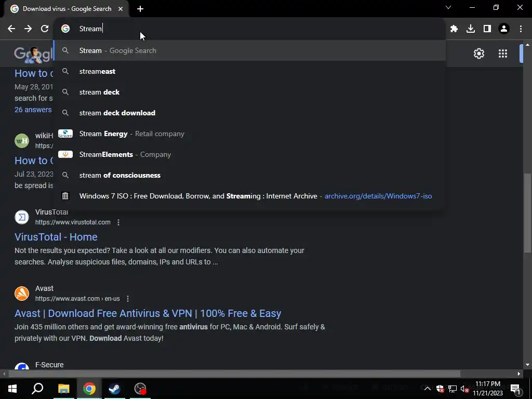Click the Chrome taskbar icon
This screenshot has width=532, height=399.
coord(89,389)
